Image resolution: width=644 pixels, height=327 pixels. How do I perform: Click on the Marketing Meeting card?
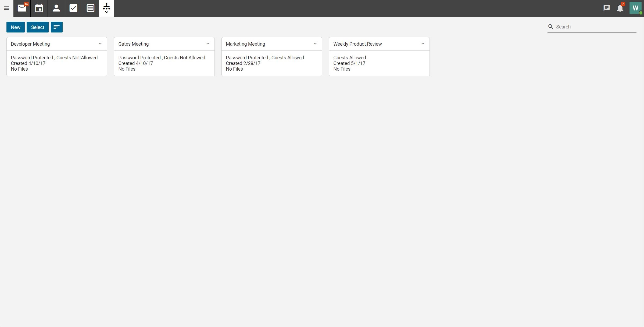[x=272, y=56]
